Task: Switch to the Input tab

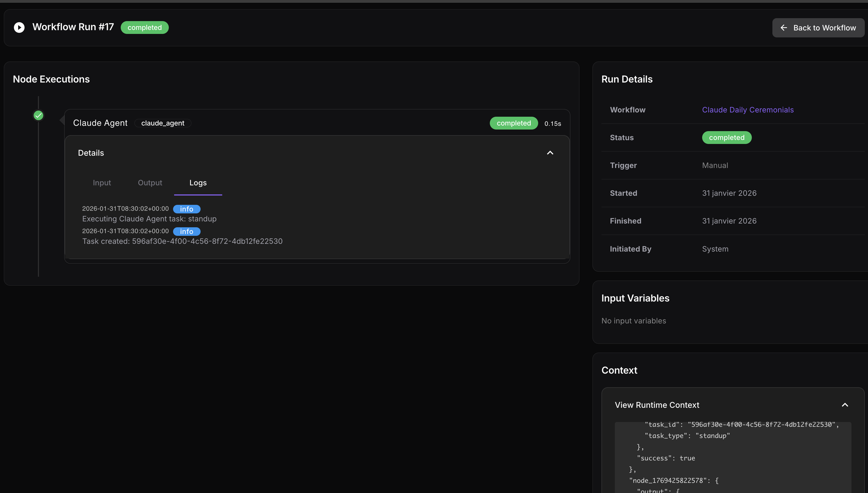Action: pos(101,183)
